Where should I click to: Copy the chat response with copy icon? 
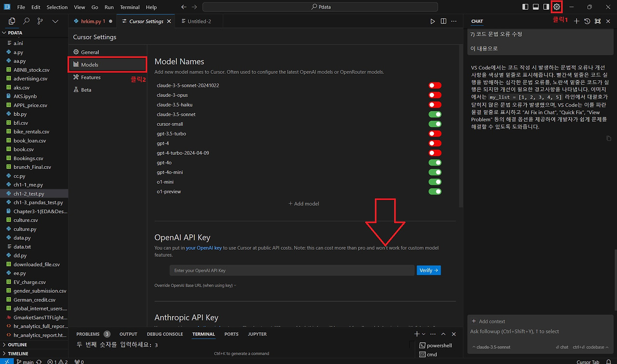point(609,138)
